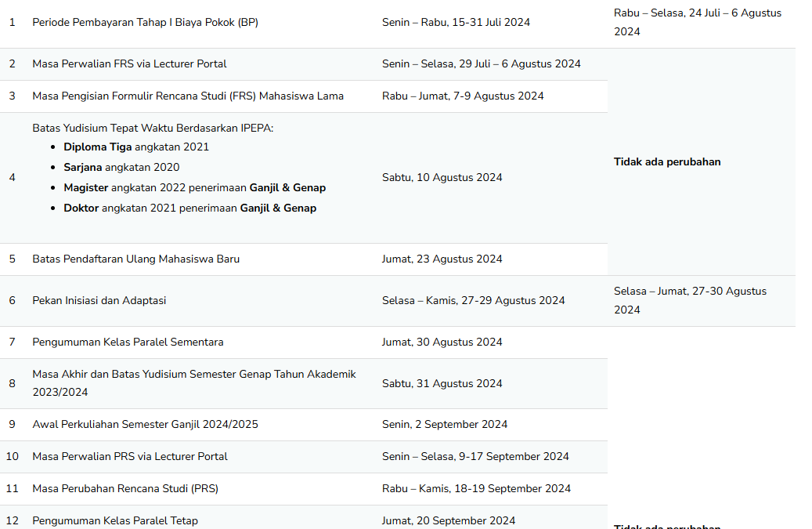The height and width of the screenshot is (529, 812).
Task: Select the date Senin – Rabu, 15-31 Juli 2024
Action: [456, 22]
